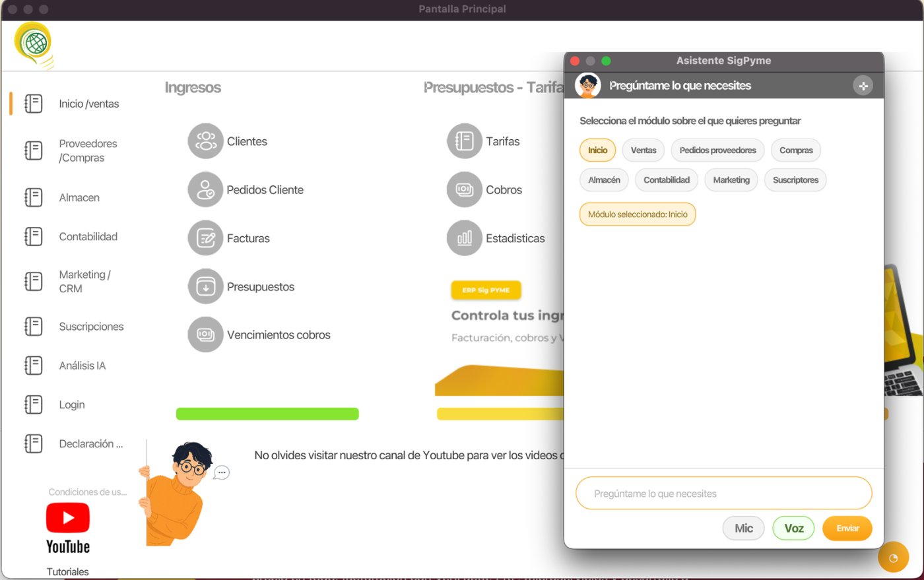Screen dimensions: 924x580
Task: Select the Contabilidad module chip in assistant
Action: click(x=667, y=180)
